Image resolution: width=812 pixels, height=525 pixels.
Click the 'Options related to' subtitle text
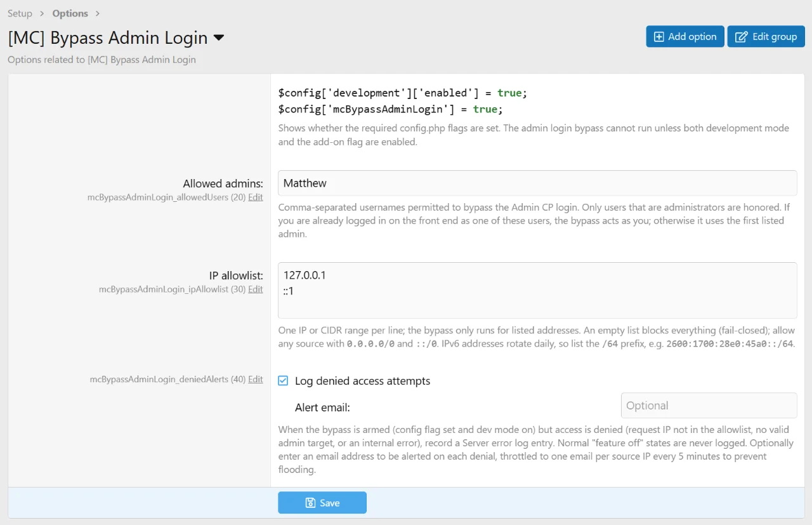[101, 60]
